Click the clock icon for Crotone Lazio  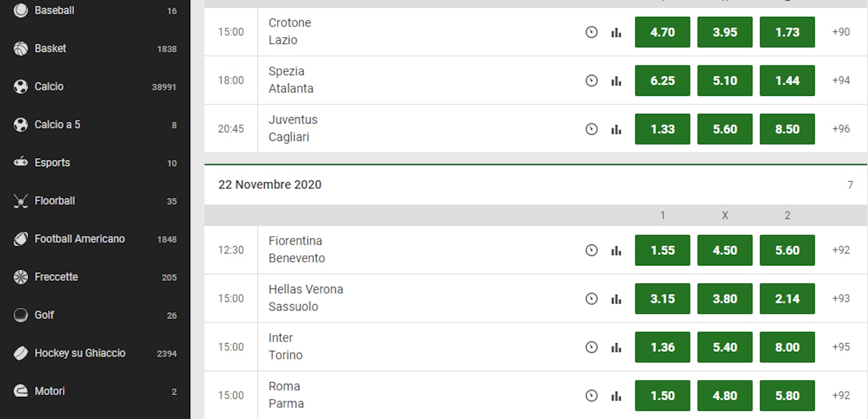[x=591, y=32]
